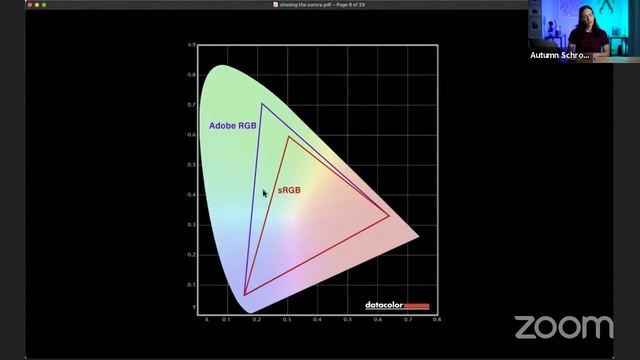640x360 pixels.
Task: Click the 0.8 value on horizontal axis
Action: tap(437, 320)
